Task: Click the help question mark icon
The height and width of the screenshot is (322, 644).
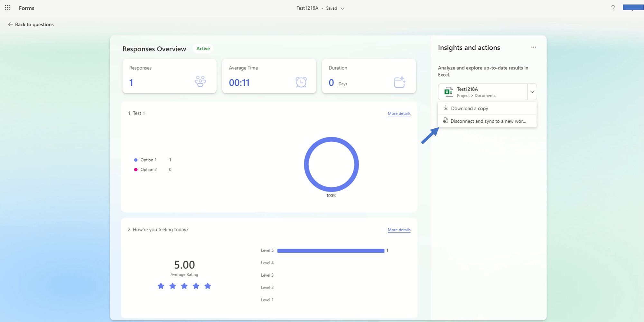Action: [x=613, y=8]
